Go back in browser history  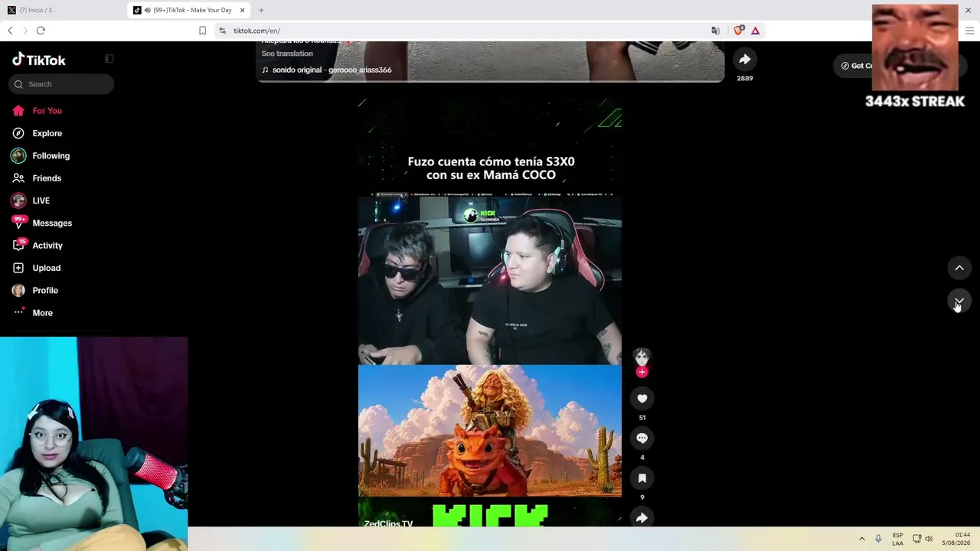point(10,31)
